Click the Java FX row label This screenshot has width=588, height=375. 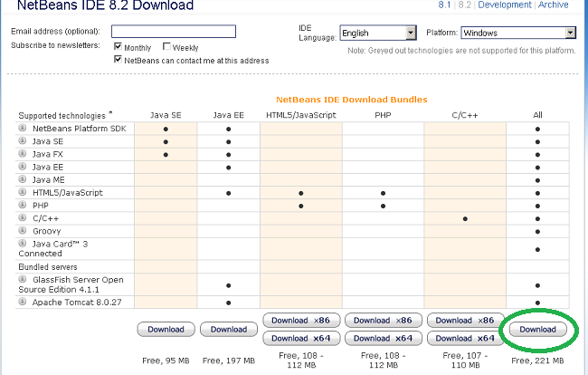click(x=48, y=154)
